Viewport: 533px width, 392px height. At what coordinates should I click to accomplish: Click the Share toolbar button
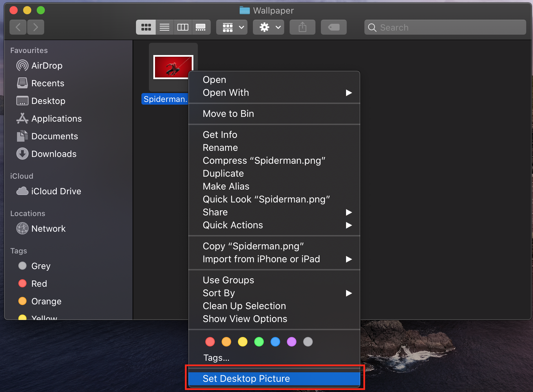303,27
